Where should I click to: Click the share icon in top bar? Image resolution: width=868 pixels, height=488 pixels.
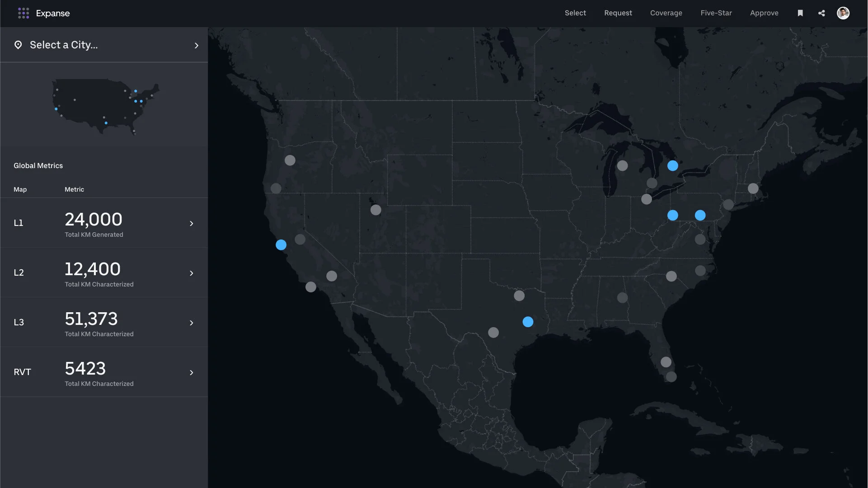pos(821,13)
